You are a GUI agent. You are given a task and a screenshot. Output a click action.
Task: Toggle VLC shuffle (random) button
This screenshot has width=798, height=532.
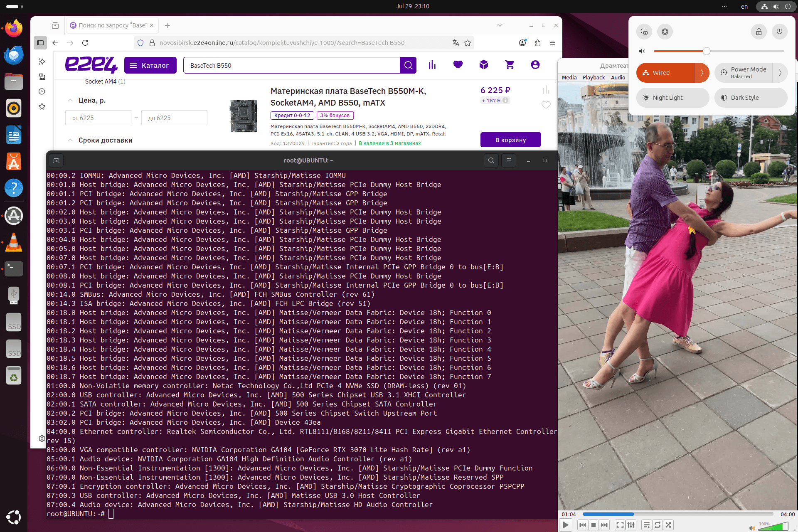668,525
